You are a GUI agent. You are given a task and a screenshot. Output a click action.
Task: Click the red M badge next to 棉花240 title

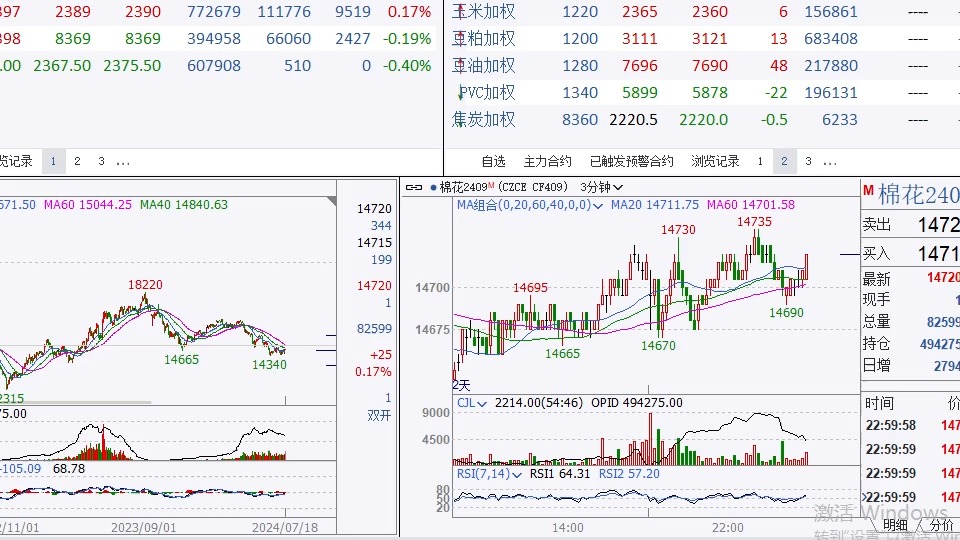click(x=868, y=192)
